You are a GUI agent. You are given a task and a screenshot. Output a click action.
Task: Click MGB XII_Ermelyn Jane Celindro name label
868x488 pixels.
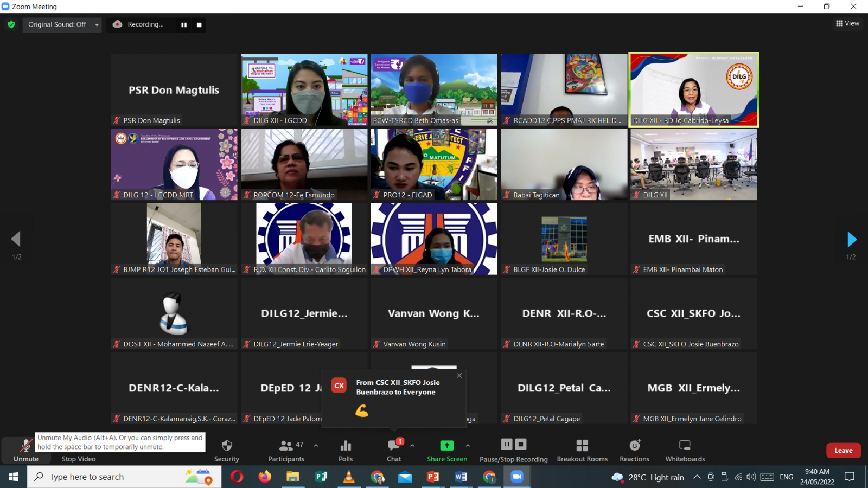click(x=692, y=419)
